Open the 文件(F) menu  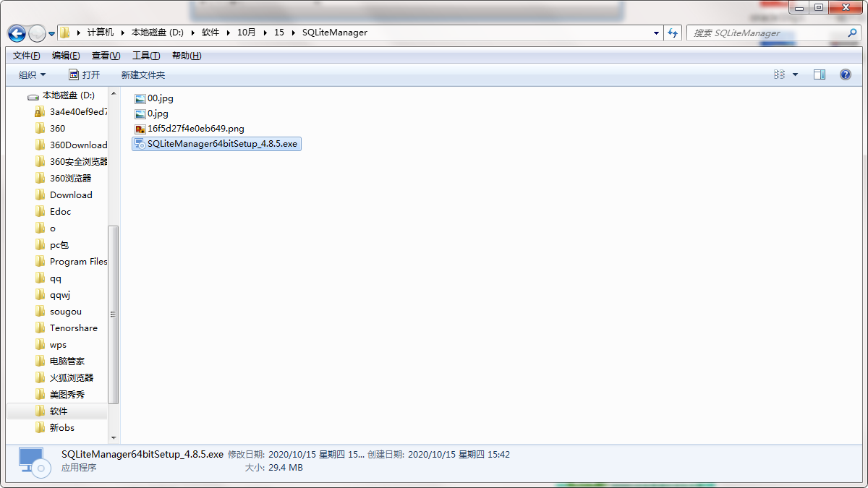click(27, 56)
